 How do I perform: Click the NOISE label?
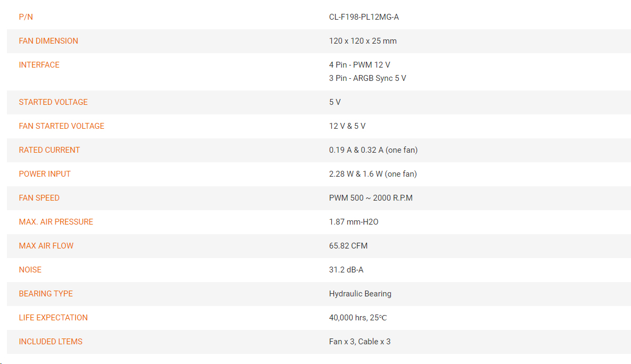tap(30, 269)
